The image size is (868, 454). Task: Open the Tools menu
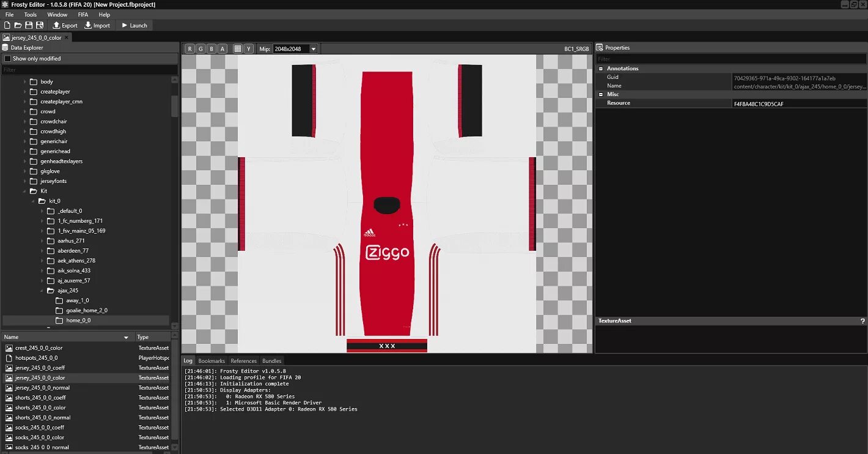31,15
